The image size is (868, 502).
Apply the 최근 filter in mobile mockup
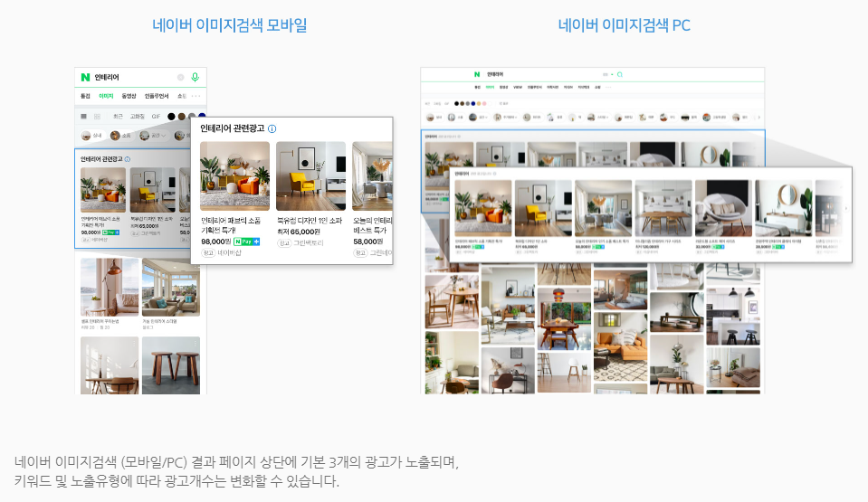point(118,117)
